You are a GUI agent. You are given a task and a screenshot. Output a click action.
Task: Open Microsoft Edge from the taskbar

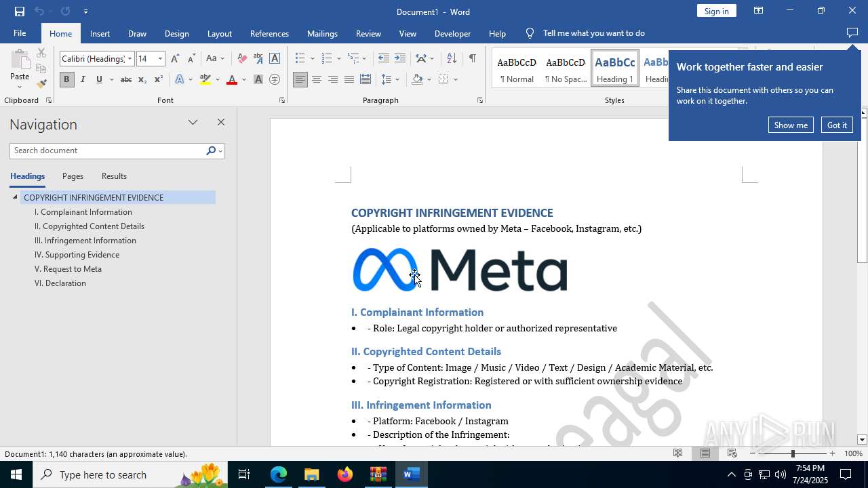tap(279, 474)
